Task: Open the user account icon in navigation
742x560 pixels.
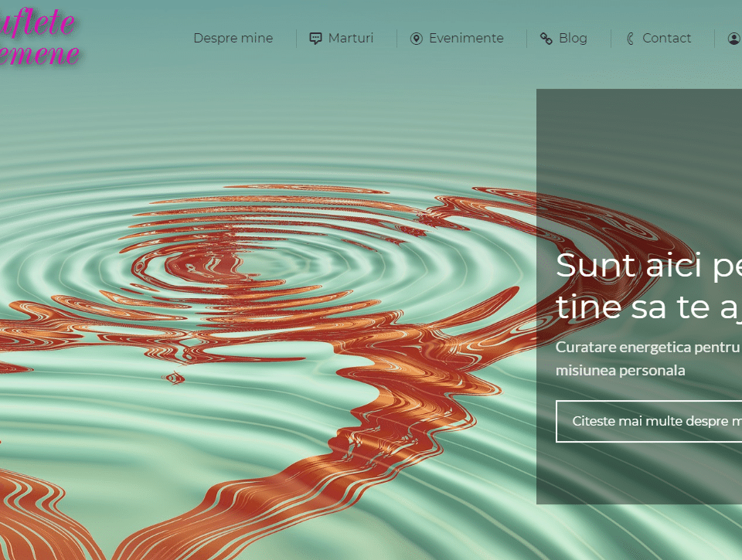Action: tap(733, 39)
